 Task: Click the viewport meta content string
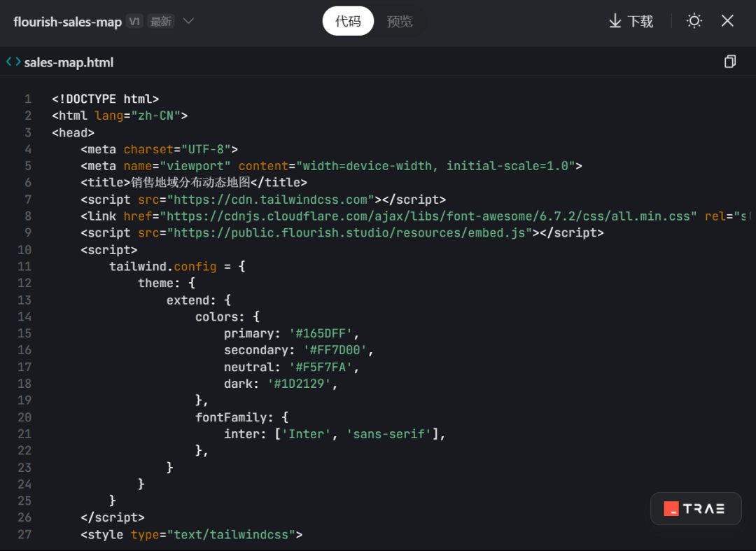pos(435,166)
